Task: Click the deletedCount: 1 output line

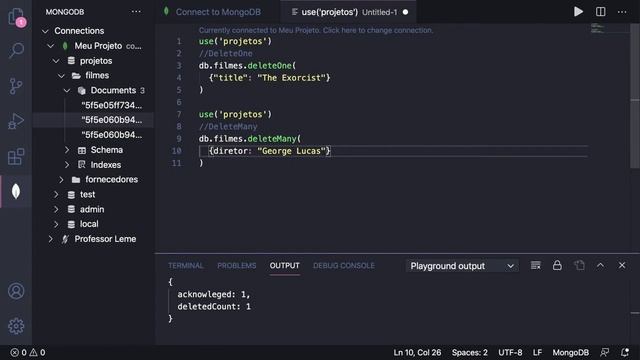Action: (x=214, y=307)
